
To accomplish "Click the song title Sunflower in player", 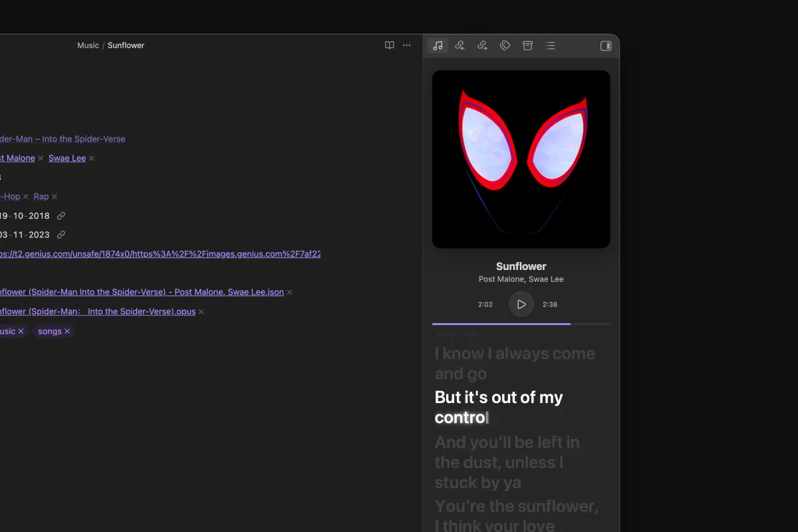I will point(521,266).
